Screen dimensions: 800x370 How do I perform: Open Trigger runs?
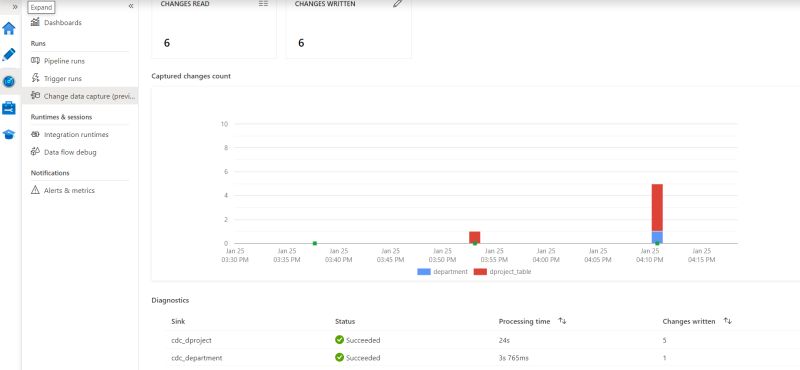[62, 79]
